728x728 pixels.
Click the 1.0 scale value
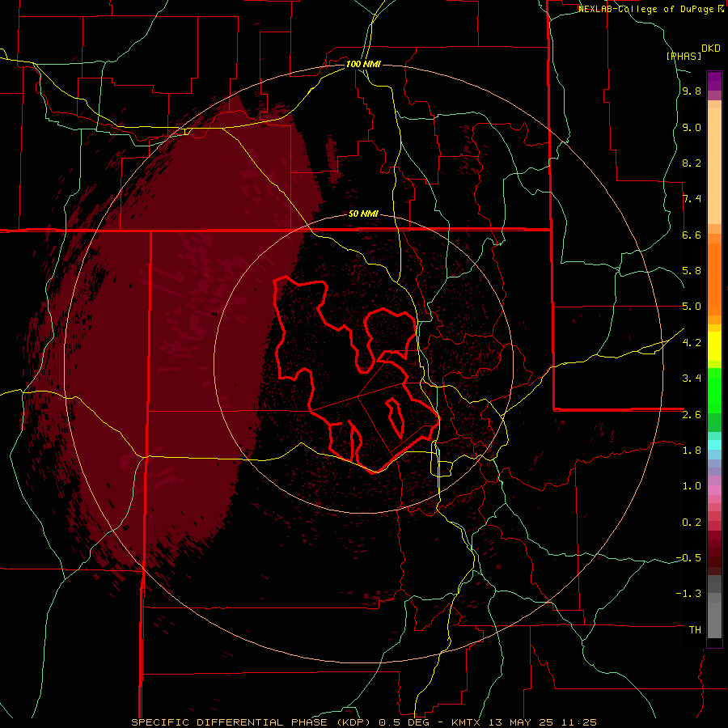[x=692, y=486]
